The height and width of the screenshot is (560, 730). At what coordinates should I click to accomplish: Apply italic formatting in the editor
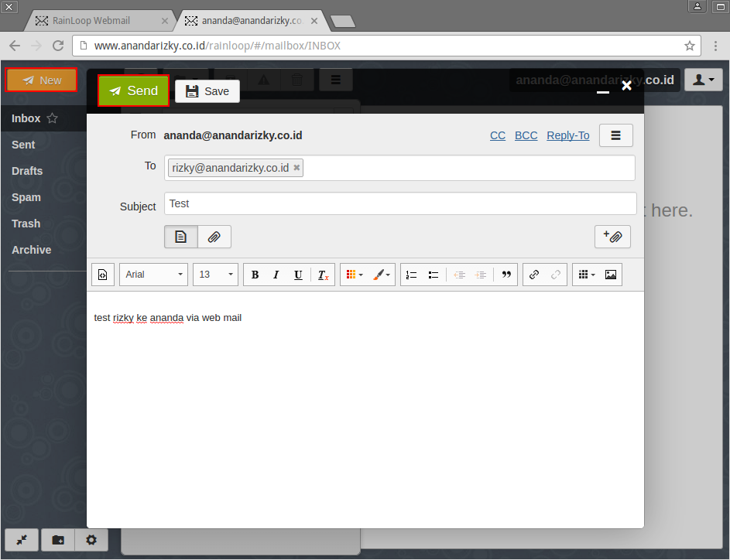click(276, 275)
